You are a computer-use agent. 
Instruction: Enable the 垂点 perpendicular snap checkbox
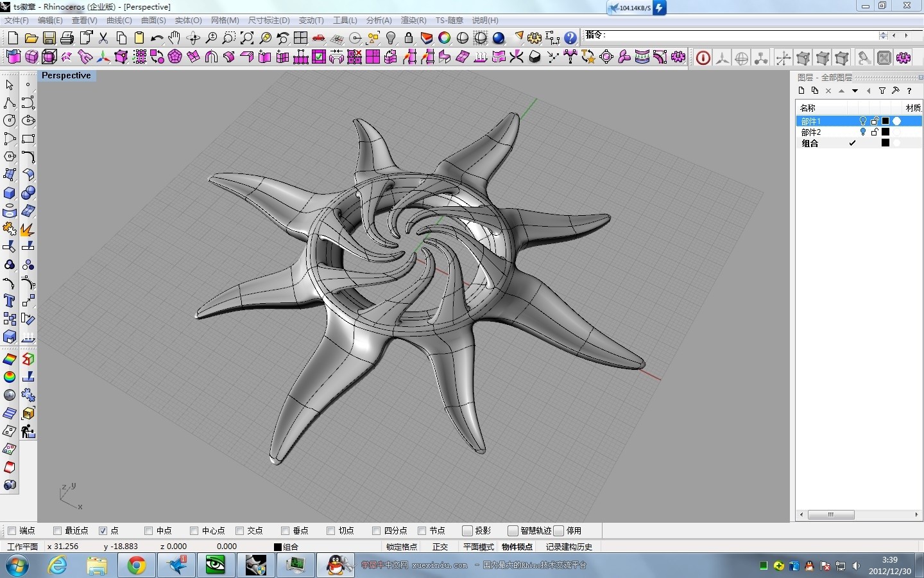[x=285, y=530]
